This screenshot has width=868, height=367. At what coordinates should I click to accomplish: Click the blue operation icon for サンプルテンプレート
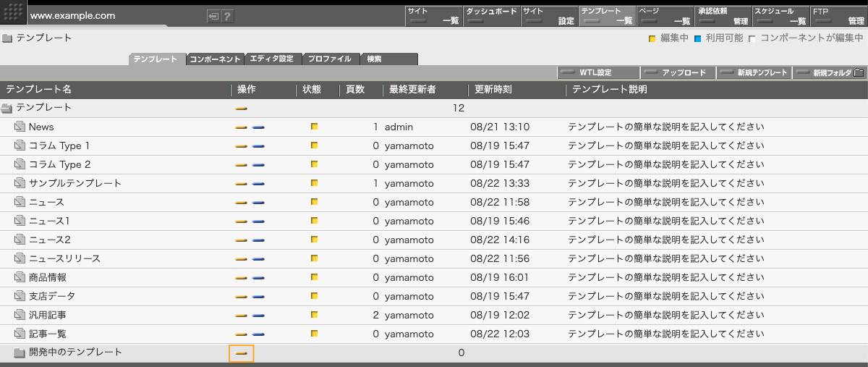(x=258, y=184)
